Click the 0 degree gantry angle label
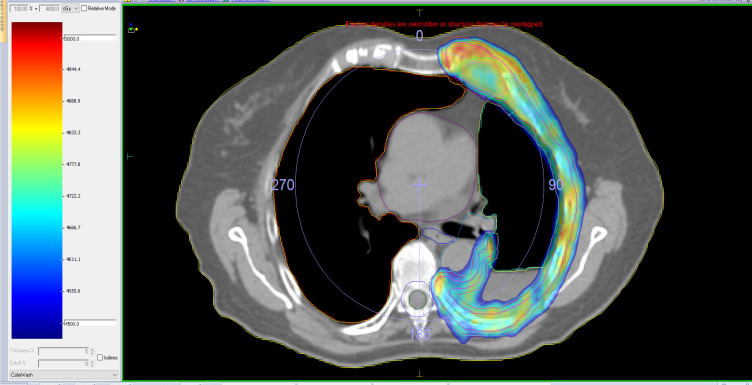 pos(420,35)
